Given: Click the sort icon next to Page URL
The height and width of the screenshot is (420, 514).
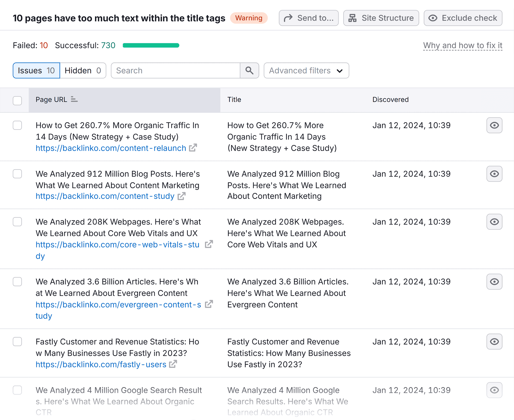Looking at the screenshot, I should click(x=74, y=99).
